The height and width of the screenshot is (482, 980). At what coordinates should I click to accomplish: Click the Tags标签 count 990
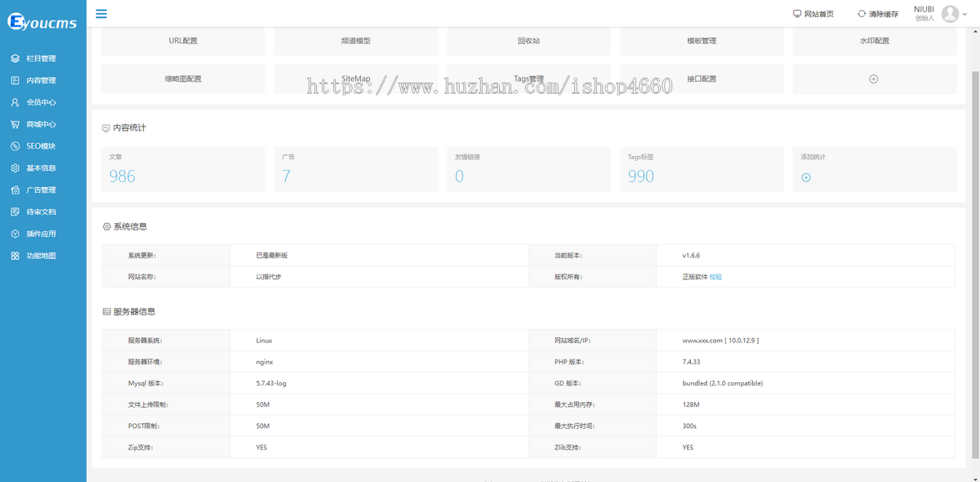point(641,176)
